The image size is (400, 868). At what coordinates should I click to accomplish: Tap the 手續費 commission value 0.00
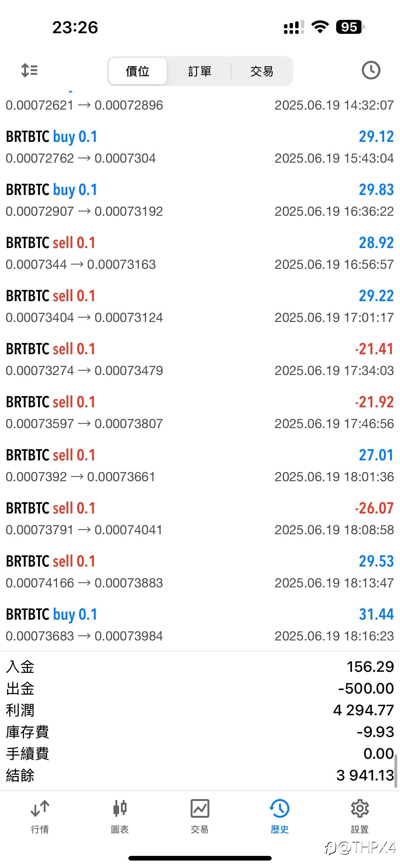(x=379, y=753)
